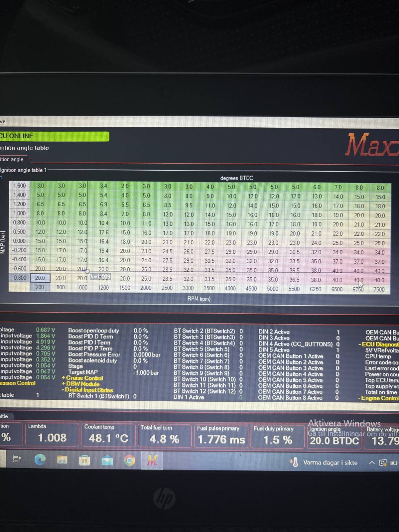
Task: Open Google Chrome from the taskbar
Action: pyautogui.click(x=130, y=461)
